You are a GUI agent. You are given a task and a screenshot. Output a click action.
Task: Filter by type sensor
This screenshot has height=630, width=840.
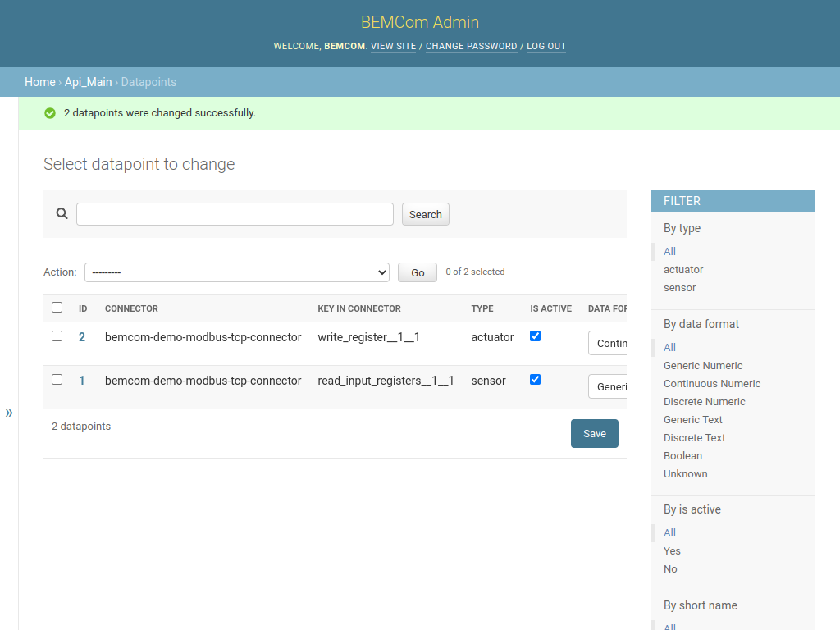click(679, 288)
